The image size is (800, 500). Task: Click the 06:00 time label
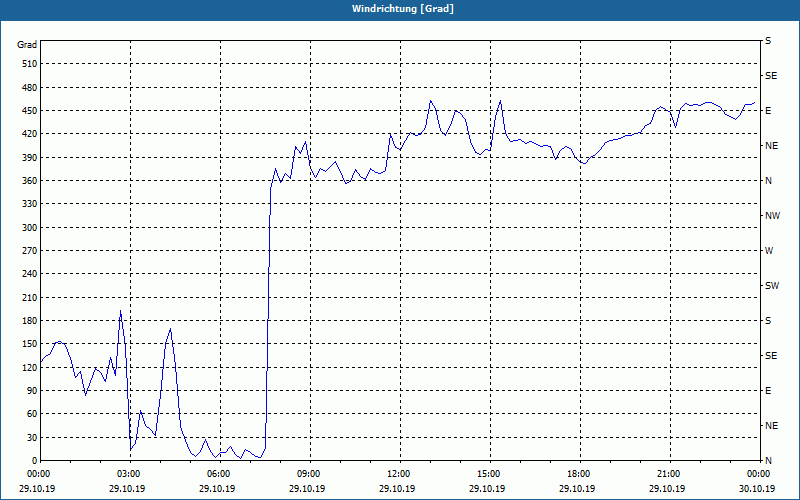(x=217, y=474)
